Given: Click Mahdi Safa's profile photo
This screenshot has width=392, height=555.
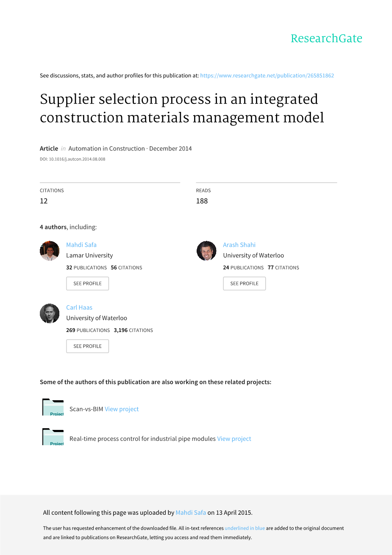Looking at the screenshot, I should pos(50,251).
